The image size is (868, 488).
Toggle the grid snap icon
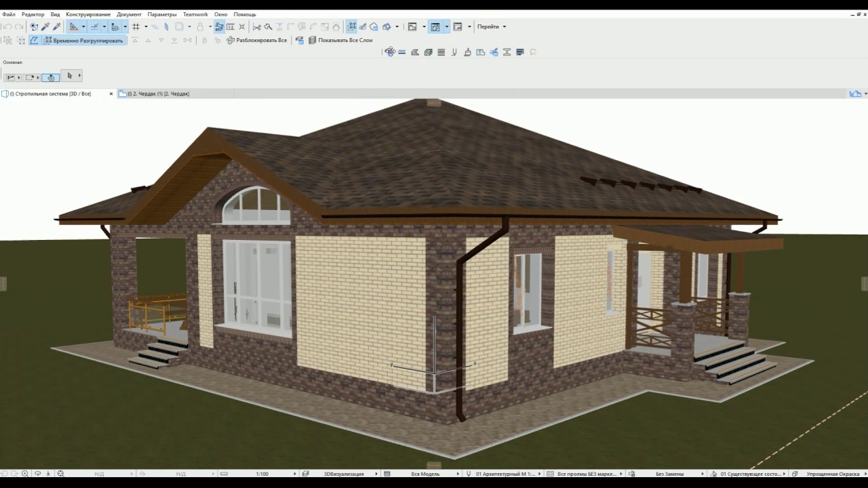tap(136, 27)
